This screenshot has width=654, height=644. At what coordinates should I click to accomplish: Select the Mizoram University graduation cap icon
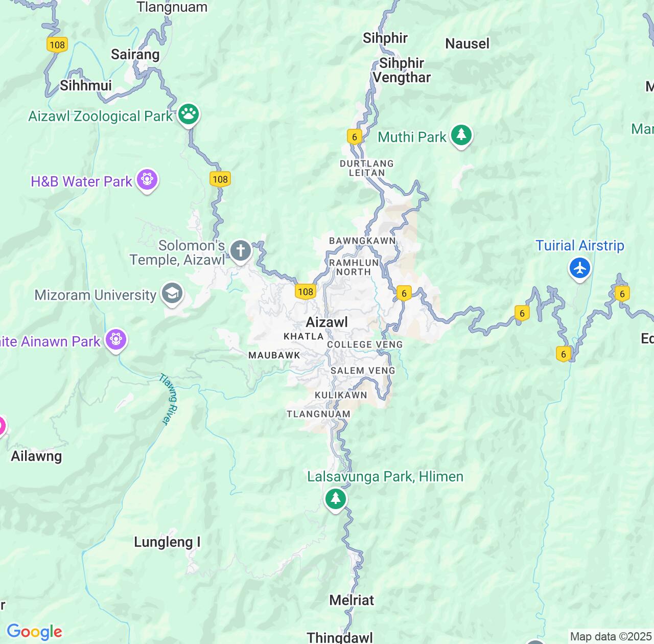[x=172, y=294]
